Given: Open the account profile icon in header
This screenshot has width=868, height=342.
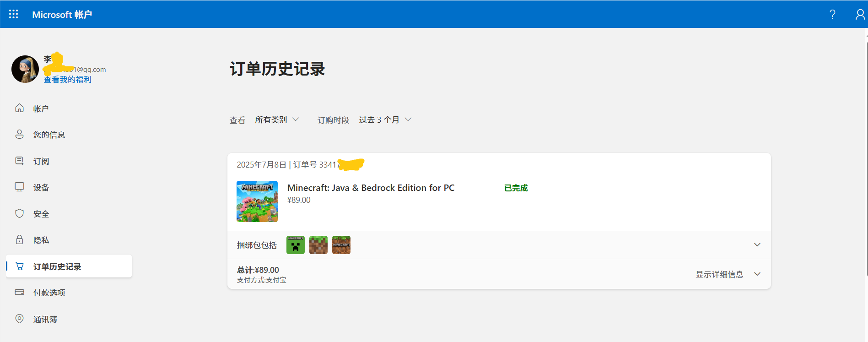Looking at the screenshot, I should click(x=860, y=14).
